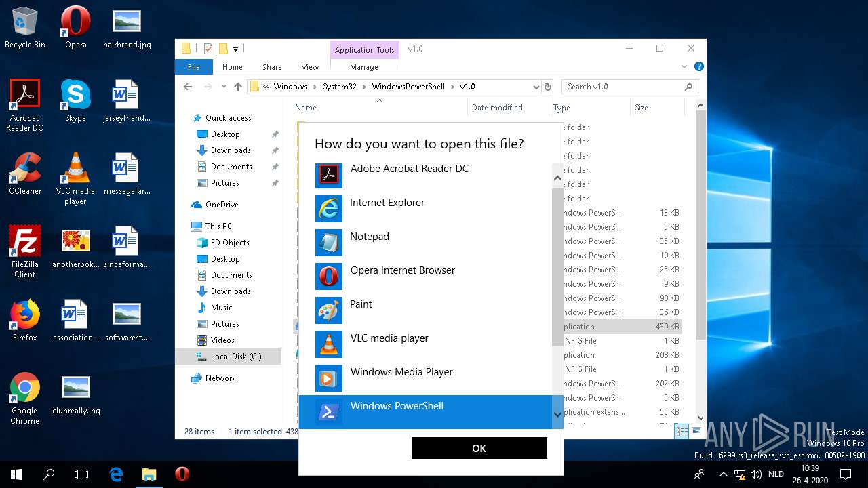Click the volume speaker tray icon
Screen dimensions: 868x488
click(x=755, y=474)
